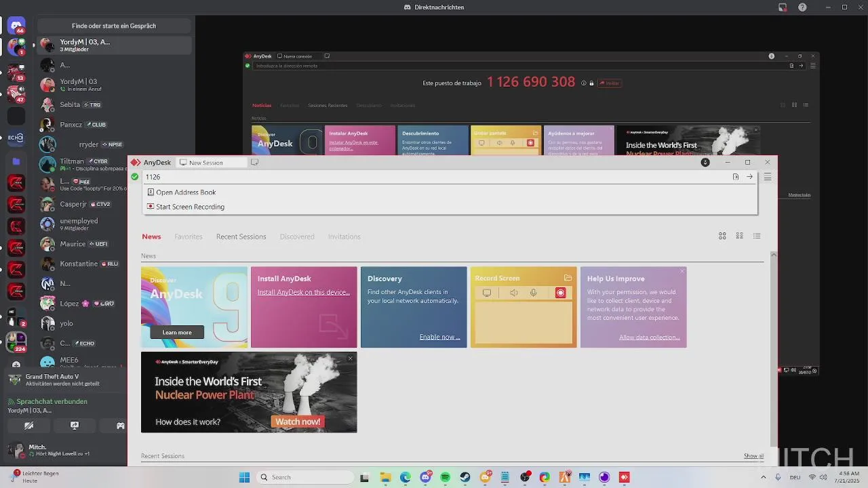Click speaker icon in Record Screen card
The image size is (868, 488).
coord(513,293)
